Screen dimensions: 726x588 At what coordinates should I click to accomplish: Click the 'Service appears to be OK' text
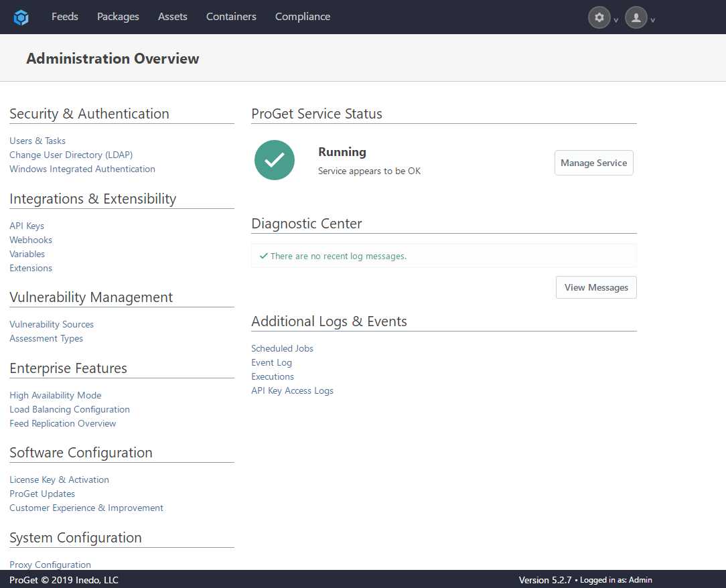[370, 171]
